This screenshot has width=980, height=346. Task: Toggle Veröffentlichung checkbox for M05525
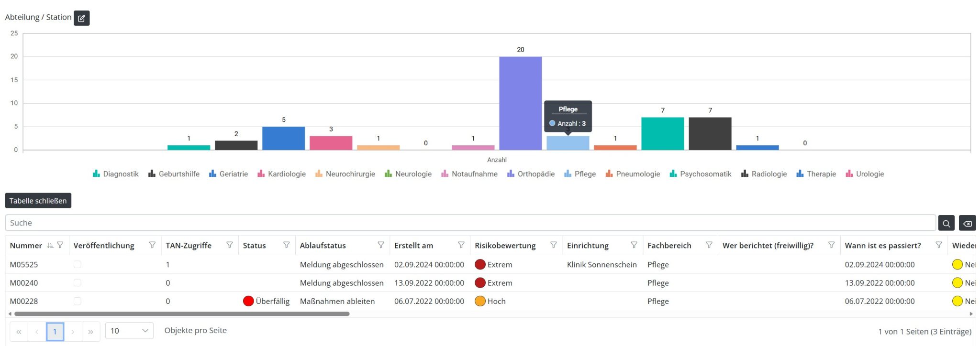coord(78,264)
